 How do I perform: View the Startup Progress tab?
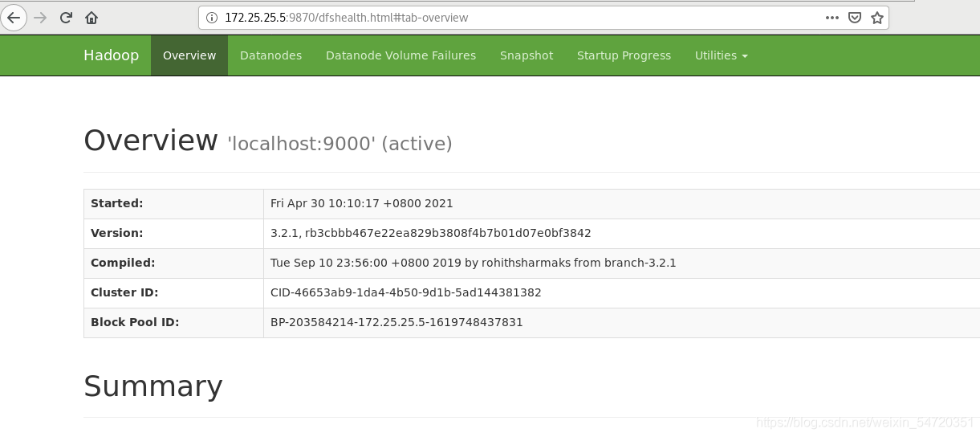624,55
